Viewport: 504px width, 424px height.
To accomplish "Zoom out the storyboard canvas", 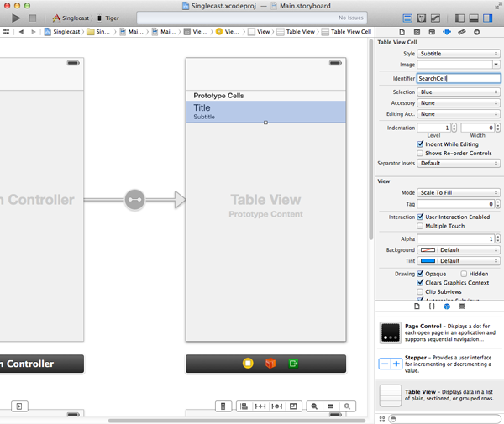I will coord(314,406).
